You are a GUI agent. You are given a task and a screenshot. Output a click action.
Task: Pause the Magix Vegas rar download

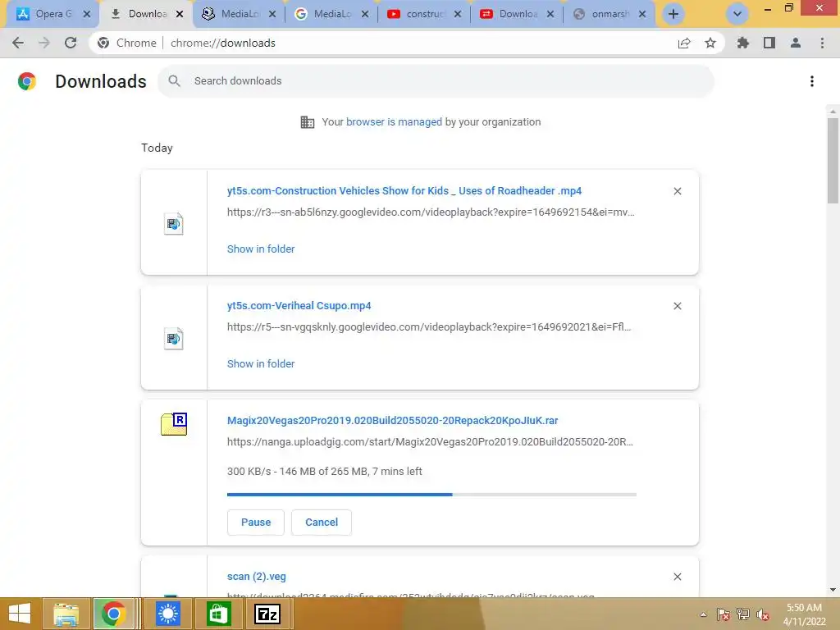point(256,523)
